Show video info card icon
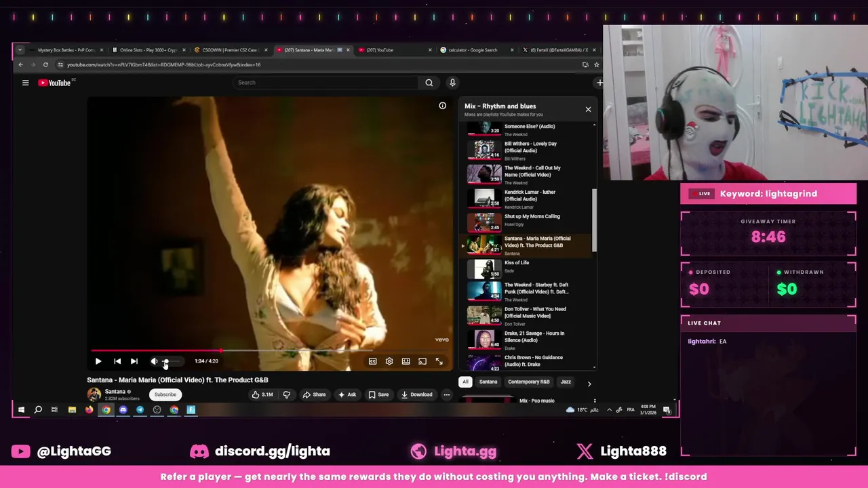 coord(442,106)
